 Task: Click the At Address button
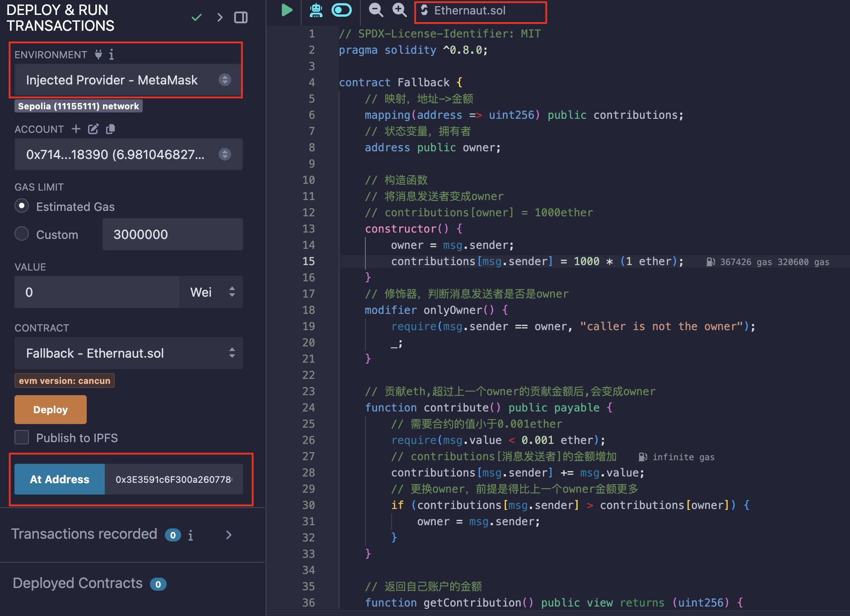click(x=60, y=479)
